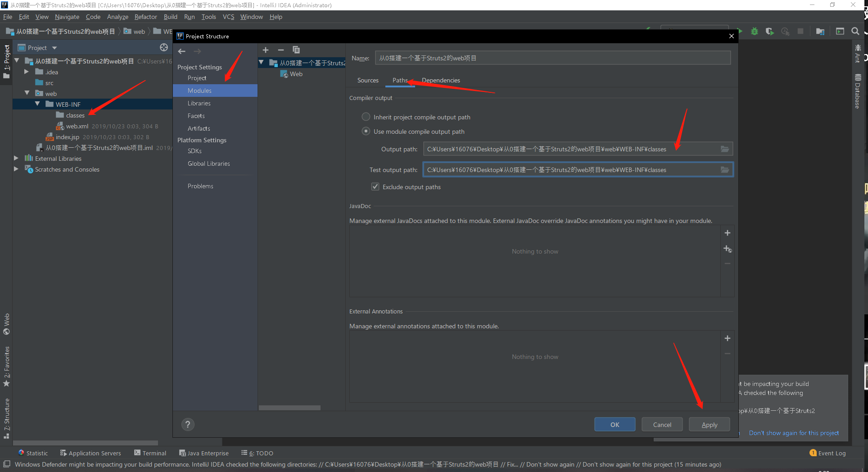Open the Application Servers tool window
This screenshot has height=472, width=868.
click(x=90, y=453)
